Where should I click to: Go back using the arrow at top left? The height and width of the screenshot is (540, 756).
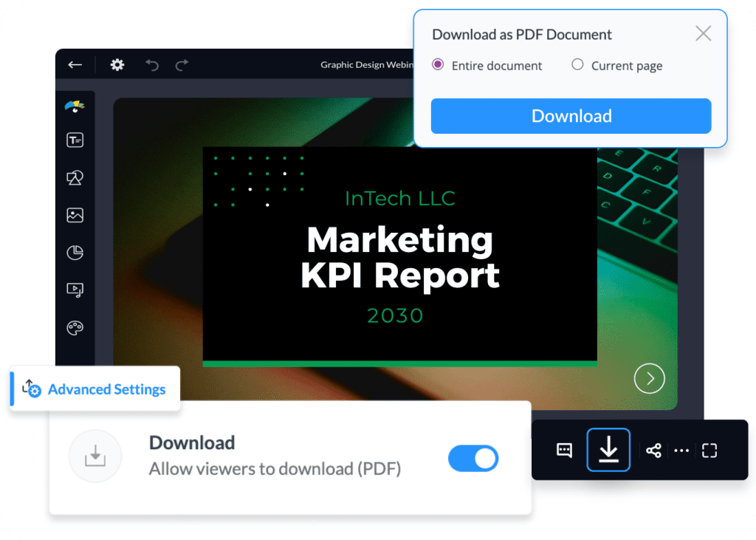[x=74, y=65]
